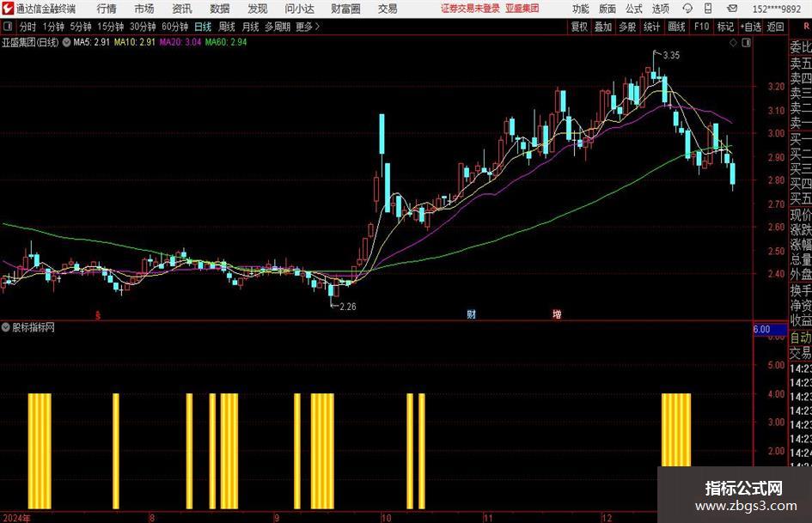The image size is (812, 523).
Task: Open the headset customer service icon
Action: click(687, 9)
